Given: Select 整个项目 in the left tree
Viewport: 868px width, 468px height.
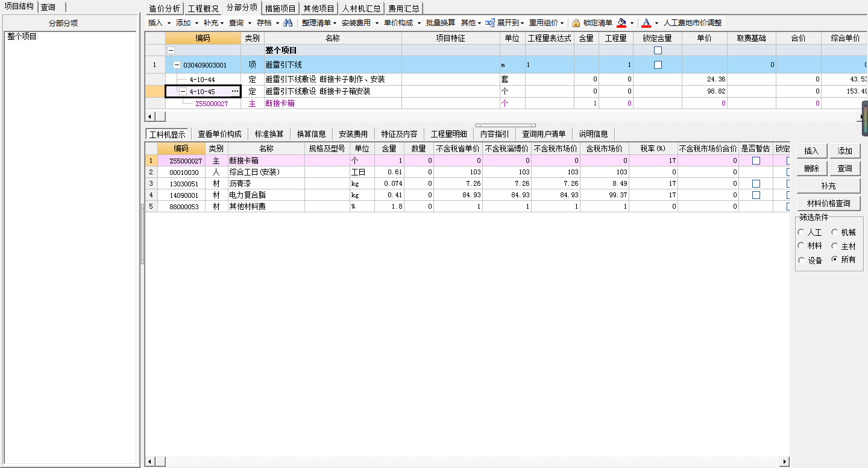Looking at the screenshot, I should (22, 37).
